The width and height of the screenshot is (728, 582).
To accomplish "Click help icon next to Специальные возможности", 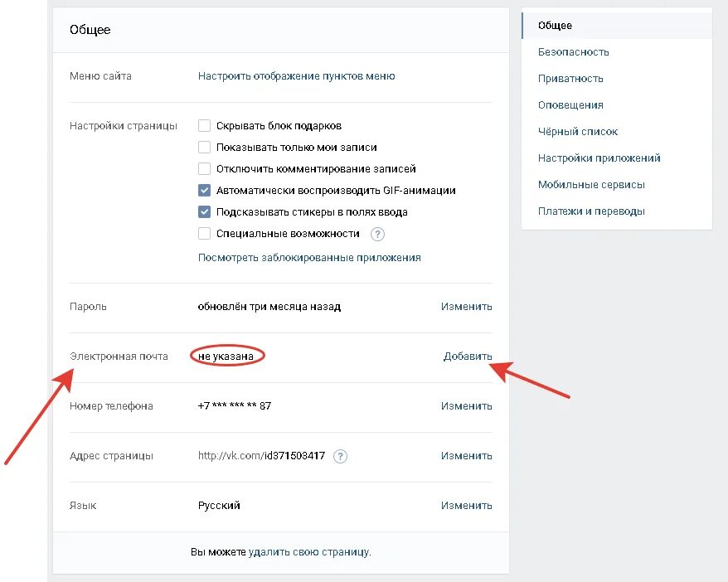I will pyautogui.click(x=378, y=234).
